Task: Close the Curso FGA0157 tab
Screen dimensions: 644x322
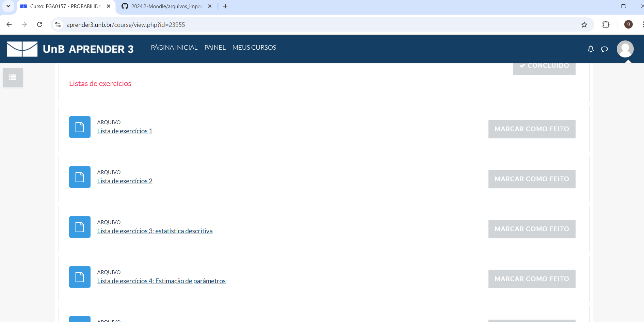Action: (109, 6)
